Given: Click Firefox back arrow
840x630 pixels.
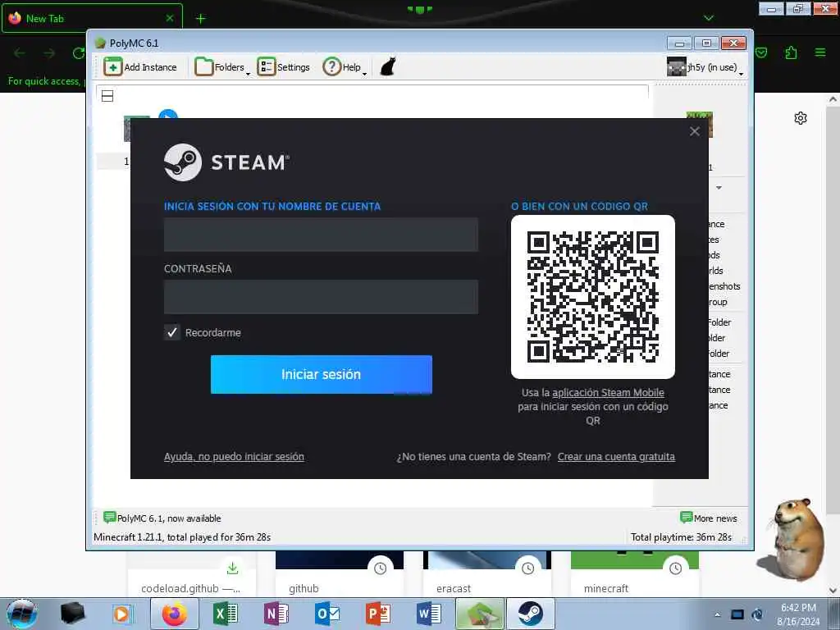Looking at the screenshot, I should point(20,53).
